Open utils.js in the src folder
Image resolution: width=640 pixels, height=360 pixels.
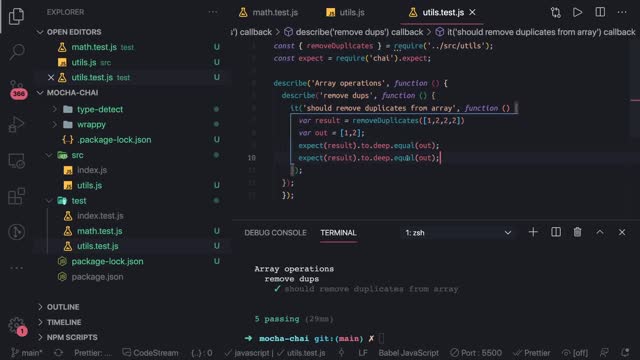pos(89,185)
